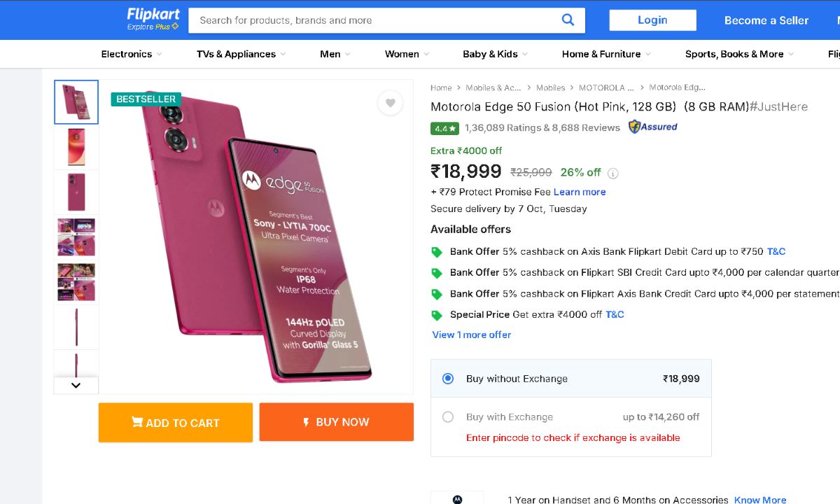
Task: Open View 1 more offer link
Action: click(471, 335)
